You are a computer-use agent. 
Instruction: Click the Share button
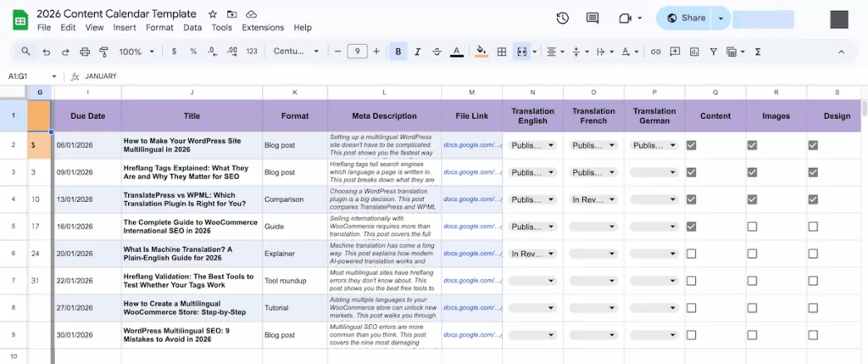685,19
